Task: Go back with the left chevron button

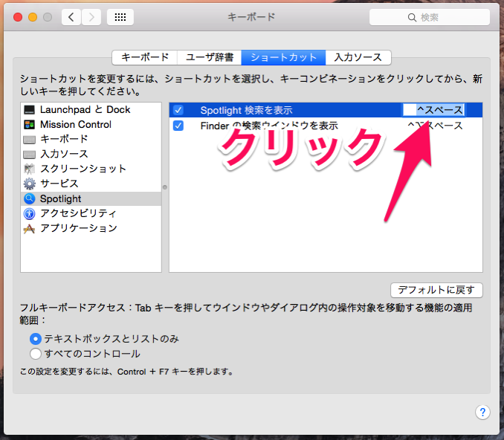Action: 71,17
